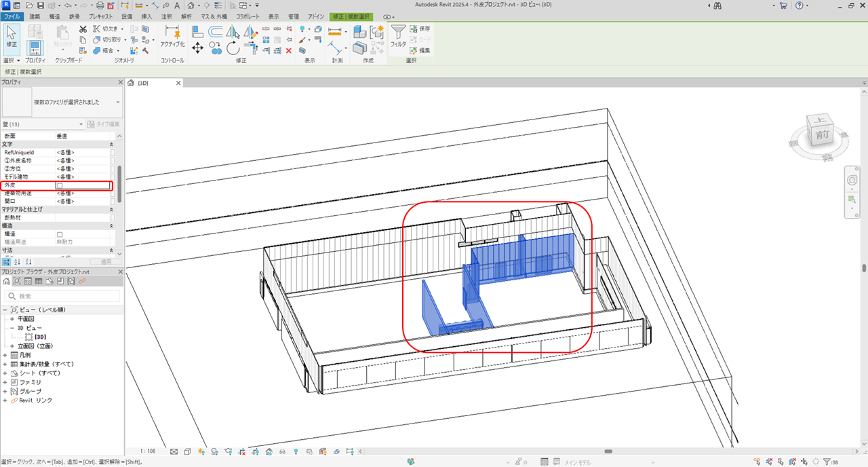This screenshot has width=868, height=467.
Task: Expand the ファミリ tree node
Action: [x=5, y=382]
